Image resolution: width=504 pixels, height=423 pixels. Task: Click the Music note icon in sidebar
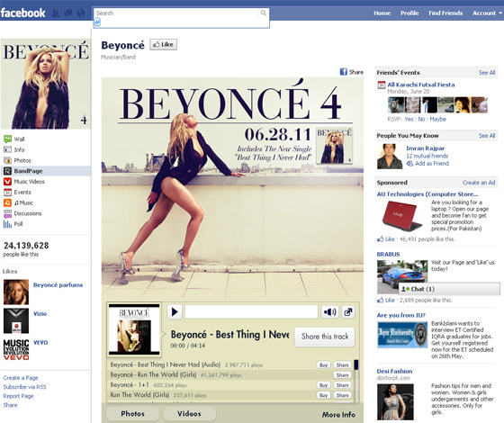click(7, 202)
